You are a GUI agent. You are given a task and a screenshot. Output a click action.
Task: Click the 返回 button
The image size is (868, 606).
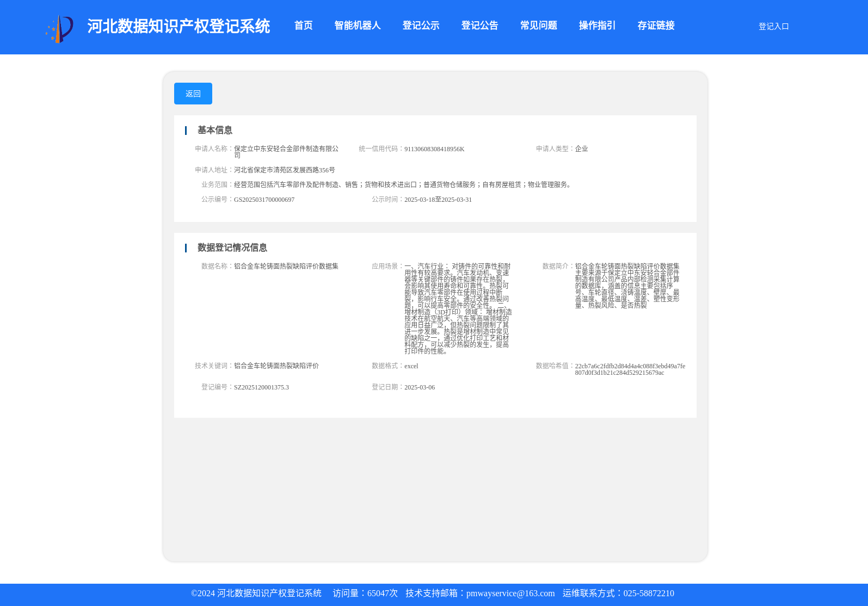tap(193, 94)
